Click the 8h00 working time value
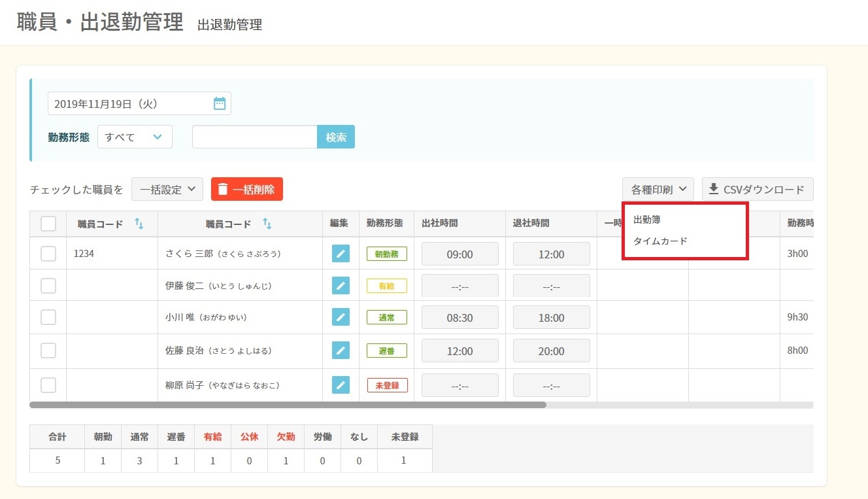Viewport: 868px width, 499px height. (798, 351)
